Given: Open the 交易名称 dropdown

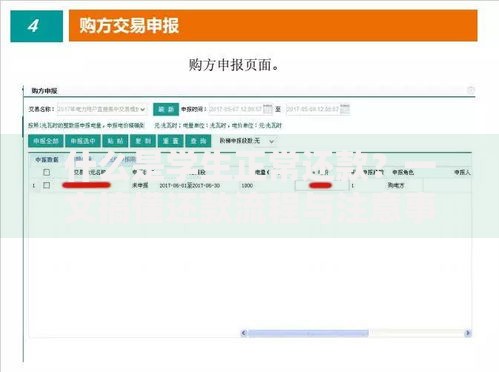Looking at the screenshot, I should tap(102, 109).
